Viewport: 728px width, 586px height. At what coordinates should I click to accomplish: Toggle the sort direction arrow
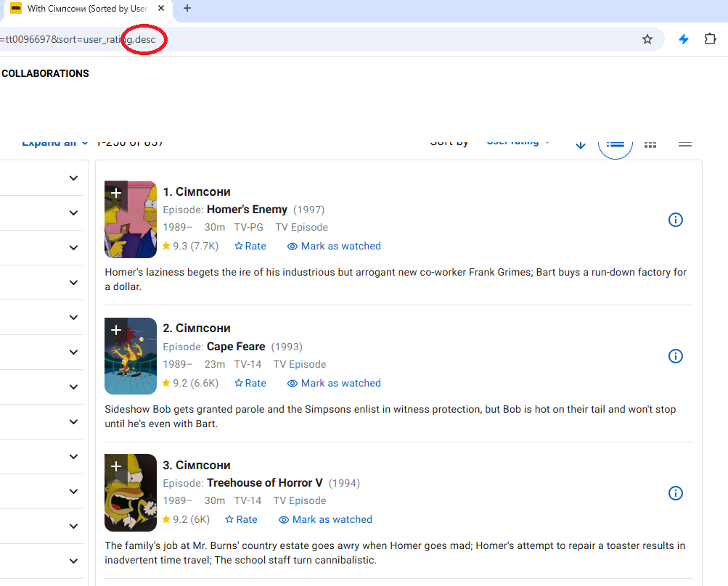coord(581,144)
